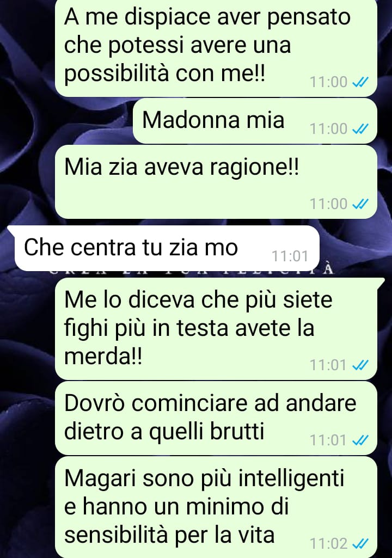
Task: Tap the 'Magari sono più intelligenti' message
Action: tap(216, 507)
